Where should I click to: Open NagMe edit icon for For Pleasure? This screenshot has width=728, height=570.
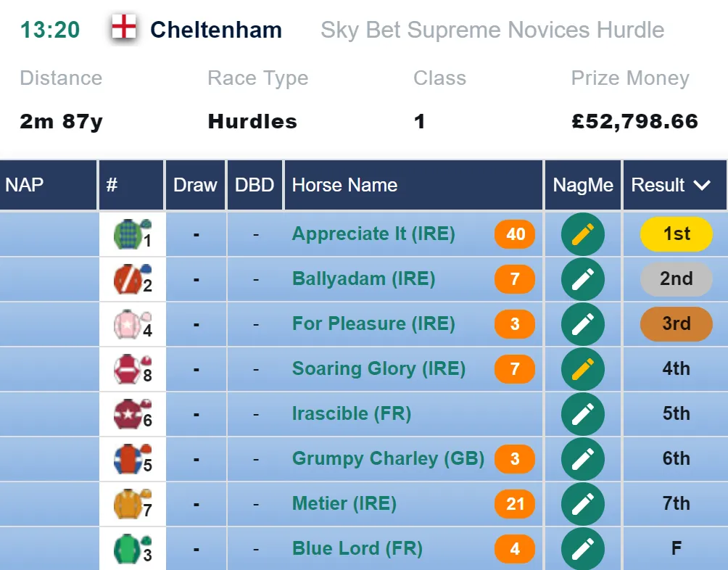coord(583,324)
